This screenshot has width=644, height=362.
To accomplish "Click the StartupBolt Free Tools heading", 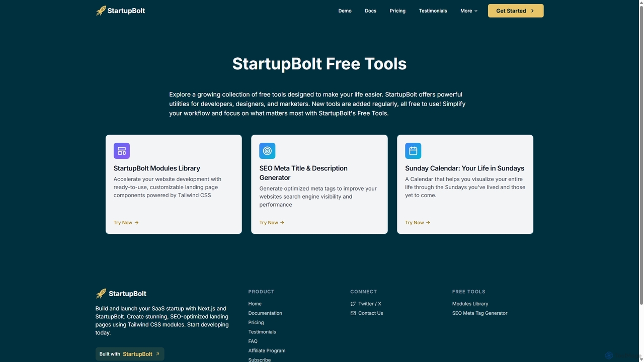I will 319,64.
